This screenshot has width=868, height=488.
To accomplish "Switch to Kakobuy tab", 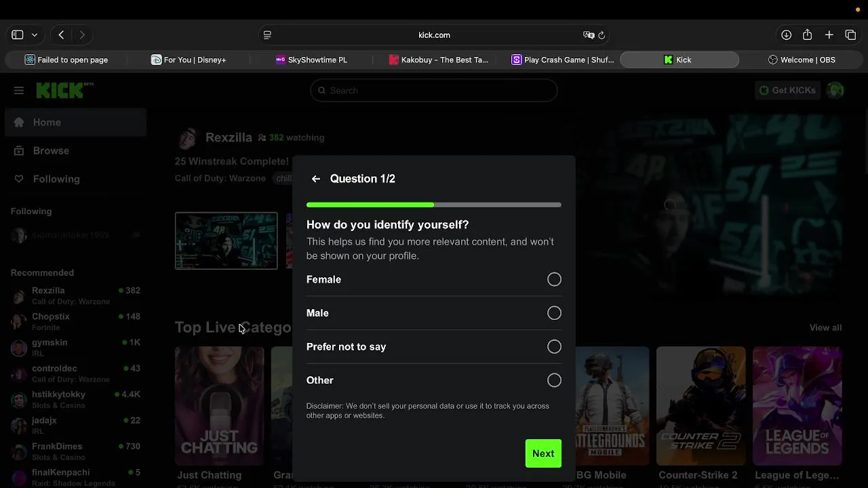I will (x=438, y=60).
